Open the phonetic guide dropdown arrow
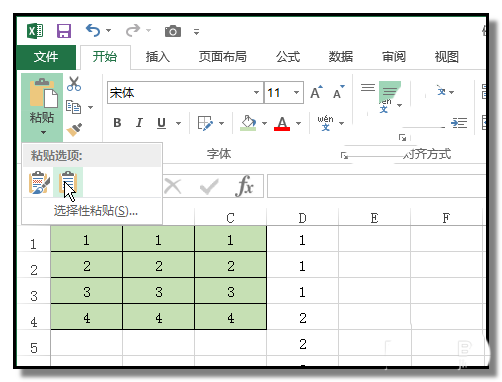 (342, 123)
